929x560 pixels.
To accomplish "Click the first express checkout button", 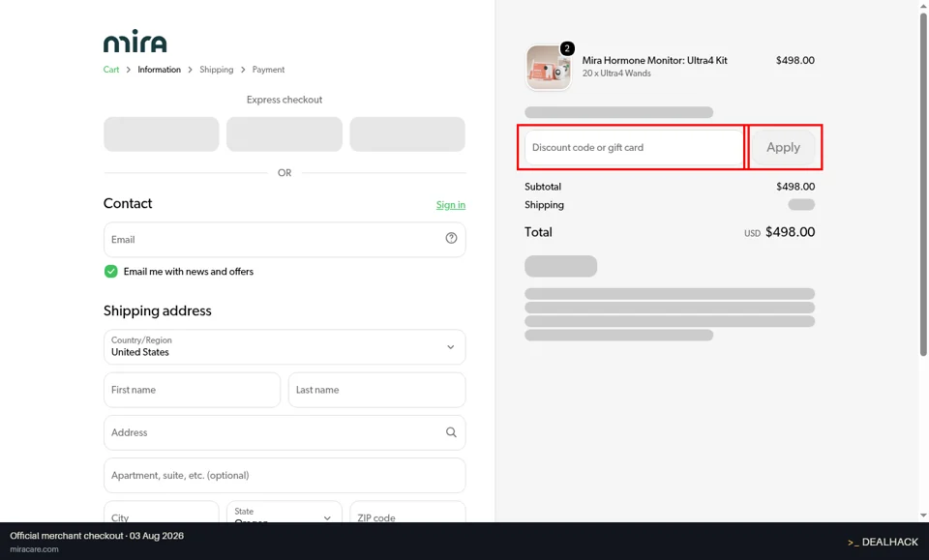I will pos(162,133).
